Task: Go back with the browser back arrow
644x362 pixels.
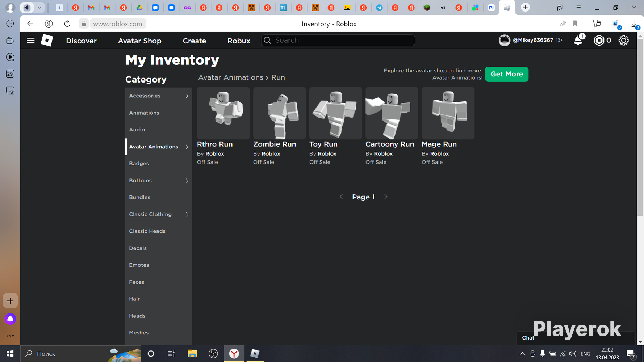Action: [x=30, y=24]
